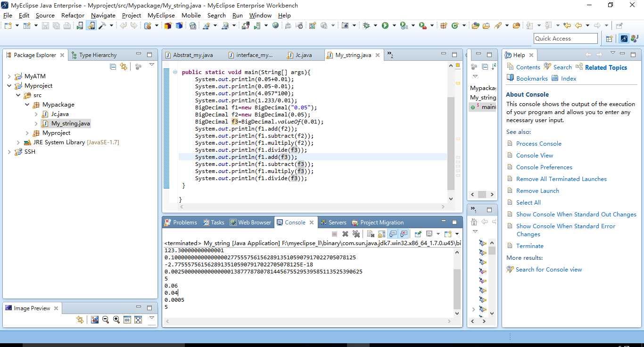Open the Navigate menu
644x347 pixels.
point(103,15)
